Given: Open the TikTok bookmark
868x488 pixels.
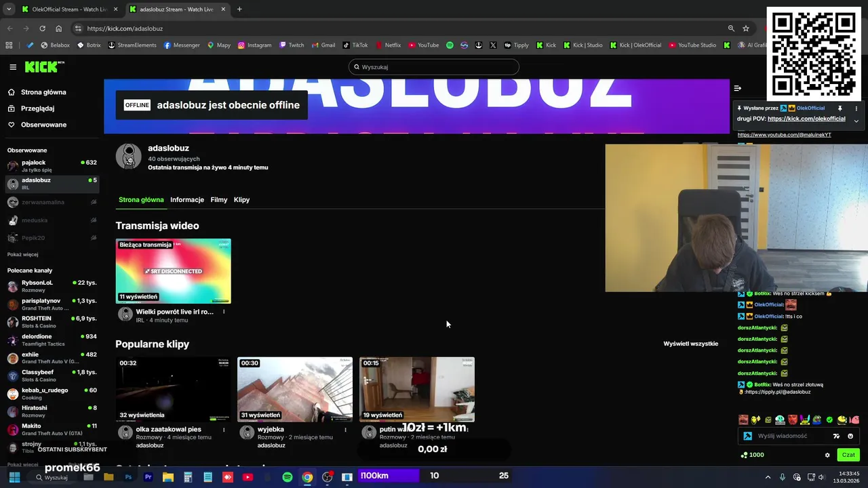Looking at the screenshot, I should 355,45.
